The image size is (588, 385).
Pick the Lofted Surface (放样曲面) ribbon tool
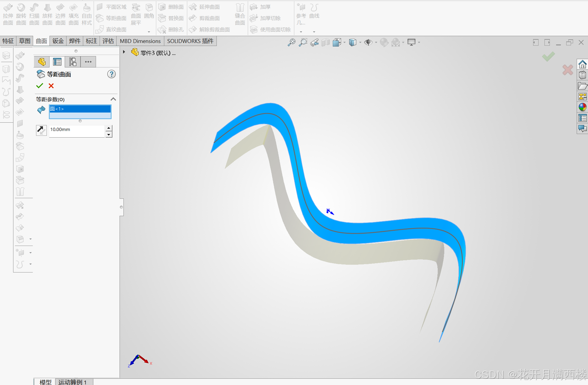pyautogui.click(x=47, y=14)
